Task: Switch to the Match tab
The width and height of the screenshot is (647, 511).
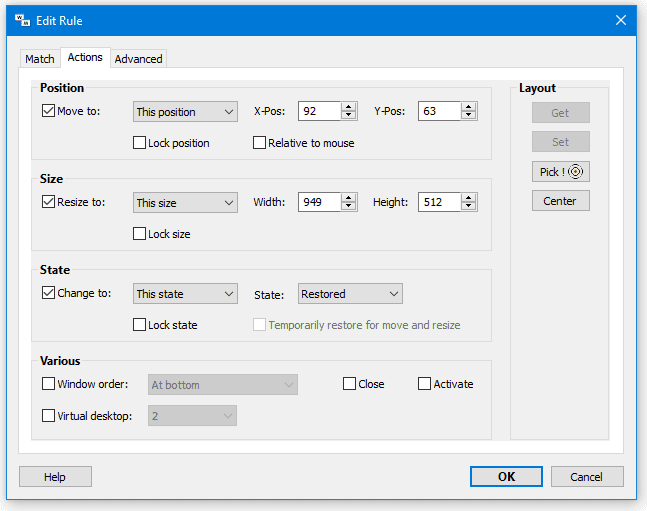Action: pyautogui.click(x=40, y=59)
